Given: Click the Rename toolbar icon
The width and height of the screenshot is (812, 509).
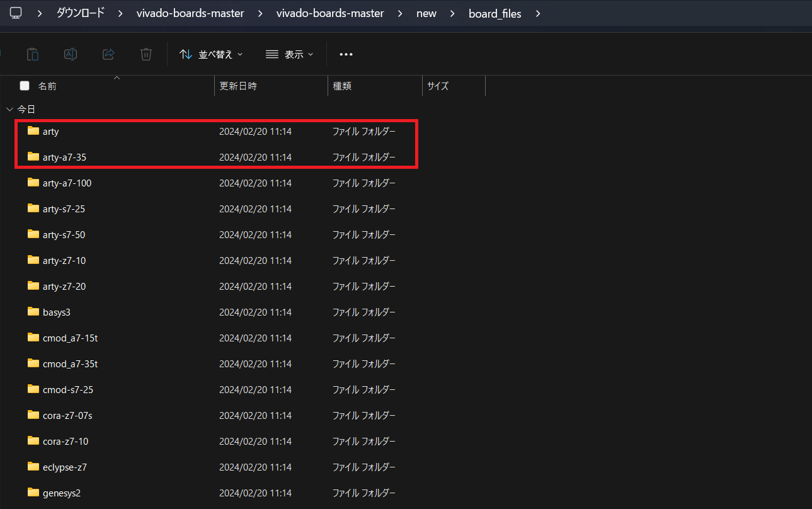Looking at the screenshot, I should click(x=71, y=54).
